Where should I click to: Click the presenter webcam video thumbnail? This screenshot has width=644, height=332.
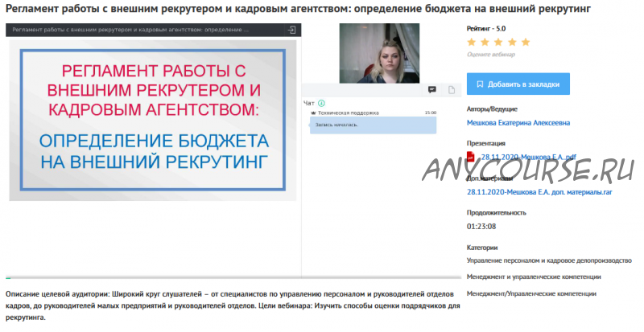pyautogui.click(x=373, y=51)
